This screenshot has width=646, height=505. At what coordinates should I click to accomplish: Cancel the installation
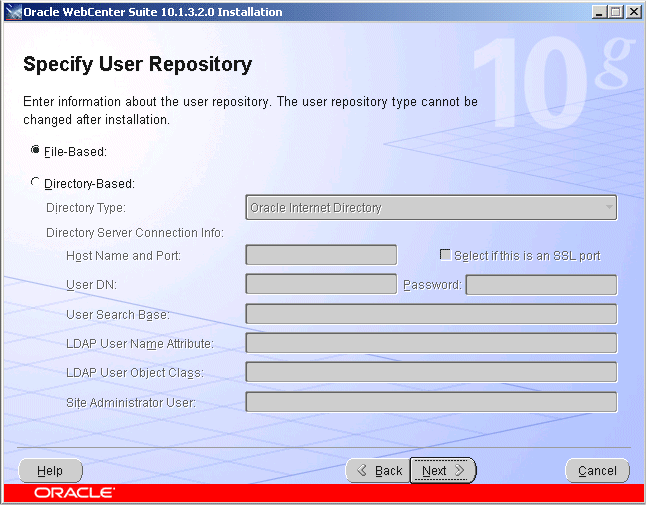click(x=597, y=470)
